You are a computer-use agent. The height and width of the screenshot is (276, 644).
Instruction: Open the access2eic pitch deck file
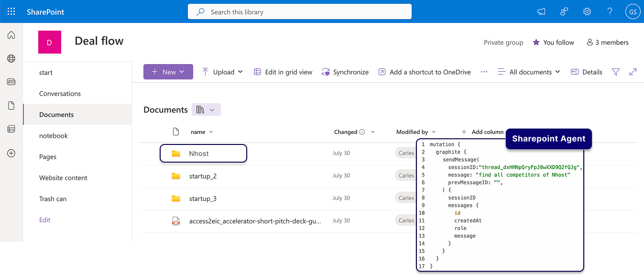pos(255,221)
